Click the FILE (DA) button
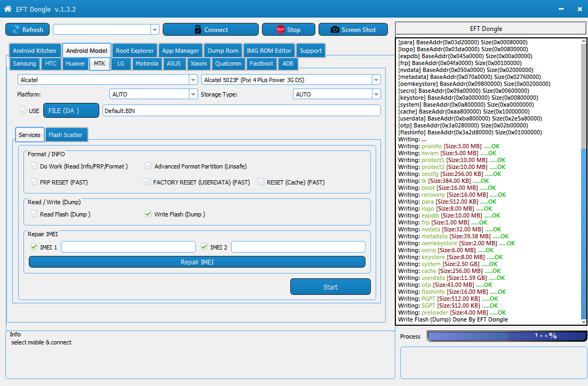The width and height of the screenshot is (588, 386). [x=71, y=110]
